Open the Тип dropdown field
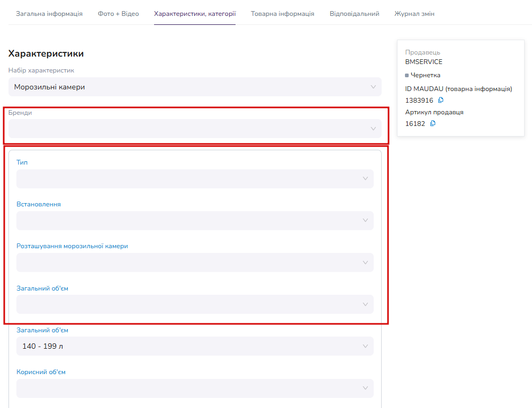The image size is (532, 408). [195, 178]
